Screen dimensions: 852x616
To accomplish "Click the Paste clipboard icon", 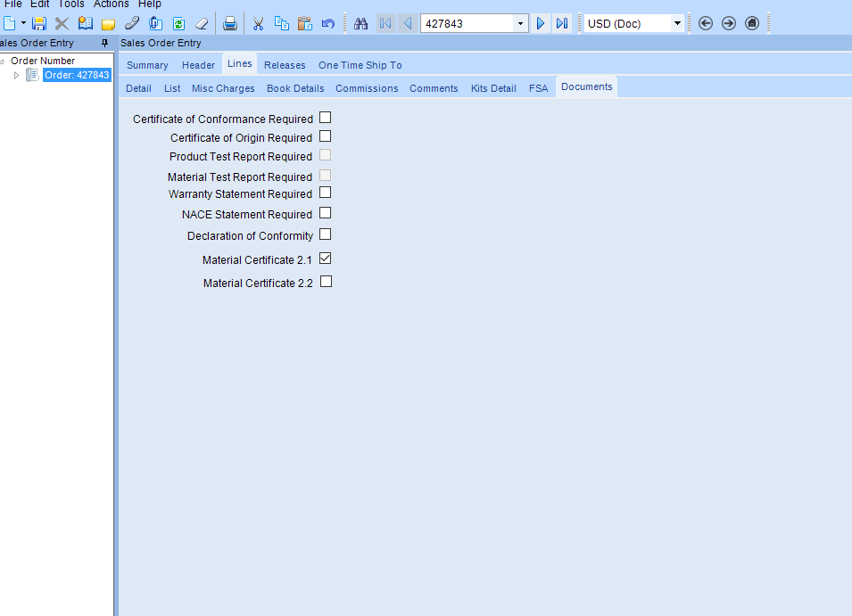I will pos(305,23).
